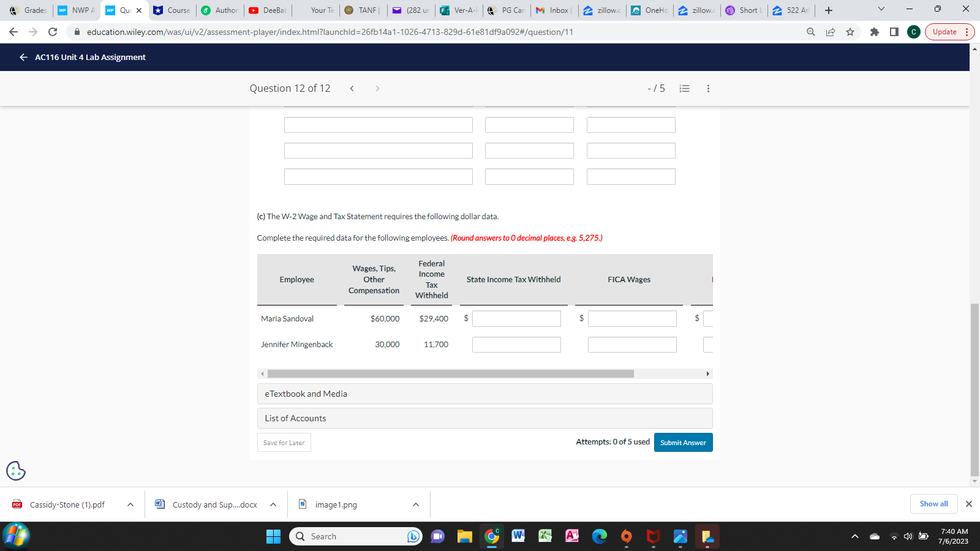Open the Chrome profile "C" icon

(913, 32)
